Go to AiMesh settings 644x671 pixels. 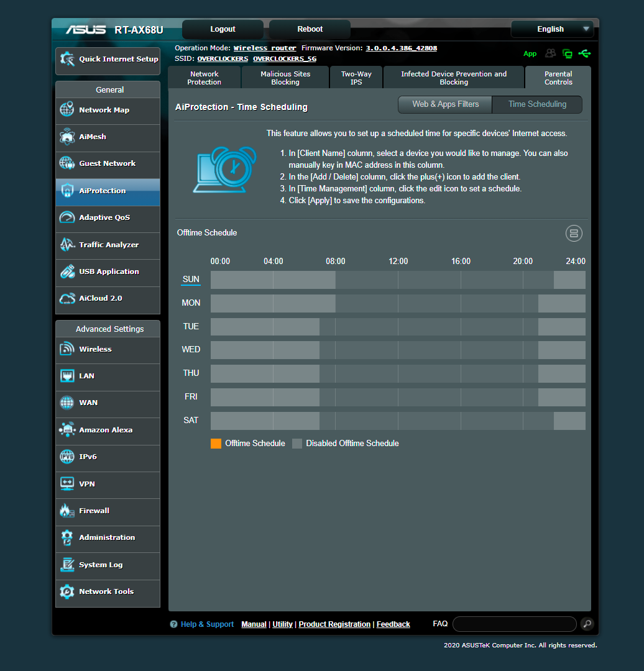click(x=108, y=137)
